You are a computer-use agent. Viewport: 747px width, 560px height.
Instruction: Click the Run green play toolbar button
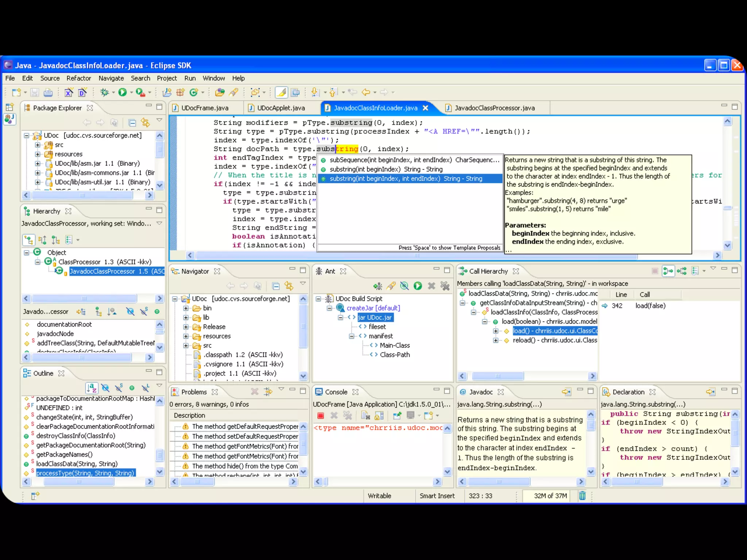123,92
